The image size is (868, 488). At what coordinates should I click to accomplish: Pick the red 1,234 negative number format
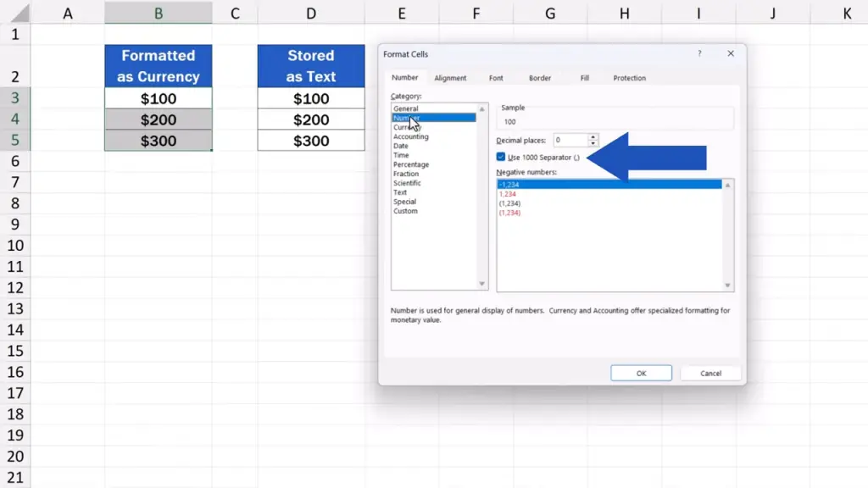point(509,194)
